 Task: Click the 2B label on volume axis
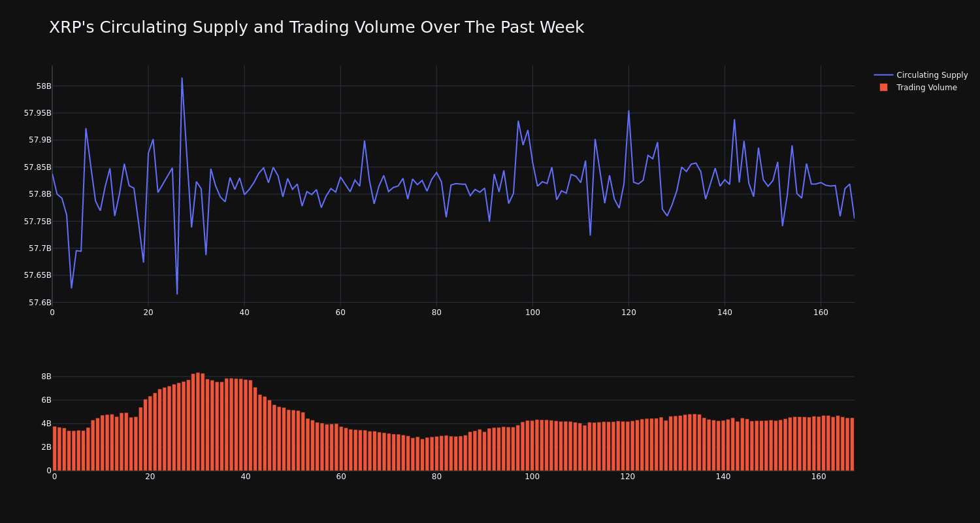(46, 447)
